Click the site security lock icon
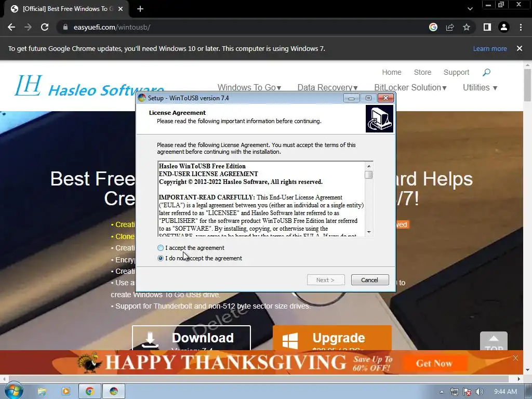 [65, 27]
